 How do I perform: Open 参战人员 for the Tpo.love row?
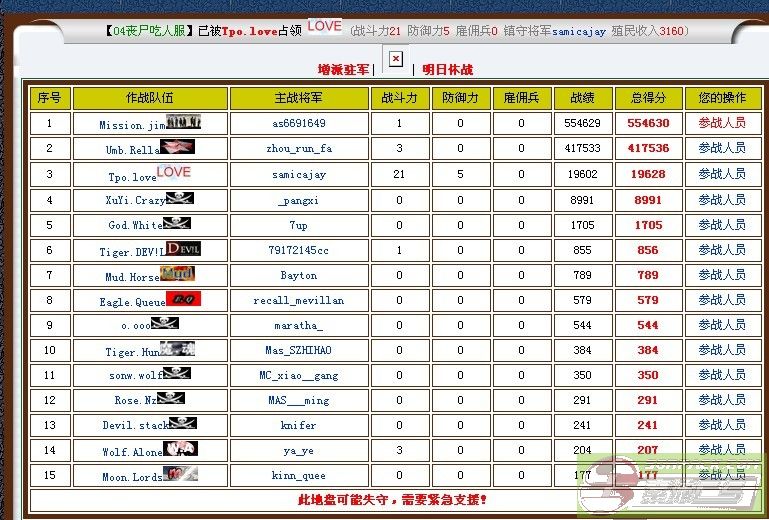click(722, 174)
